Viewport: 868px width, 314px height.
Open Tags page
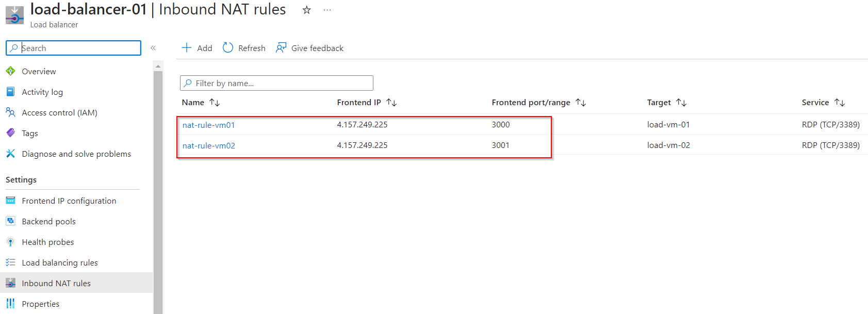(x=30, y=133)
